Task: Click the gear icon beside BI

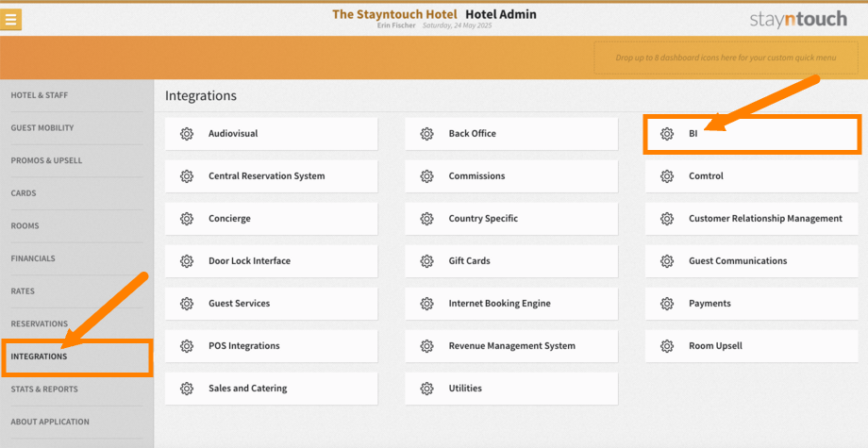Action: 667,134
